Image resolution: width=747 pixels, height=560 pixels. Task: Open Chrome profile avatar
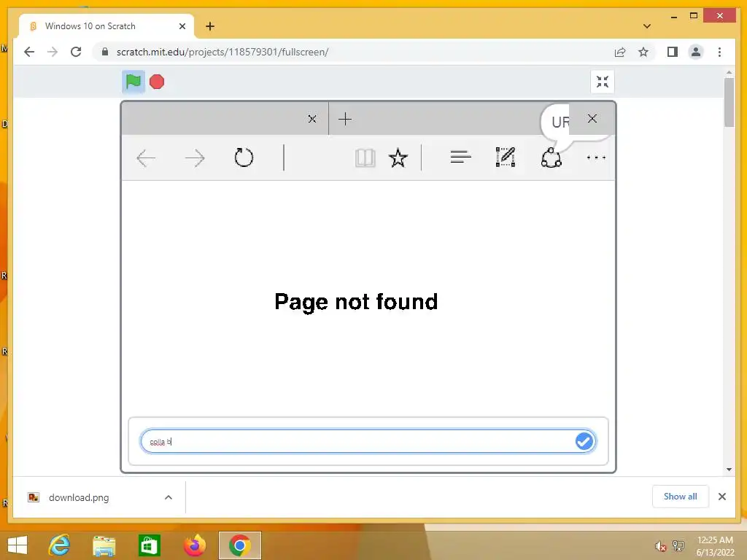point(695,52)
